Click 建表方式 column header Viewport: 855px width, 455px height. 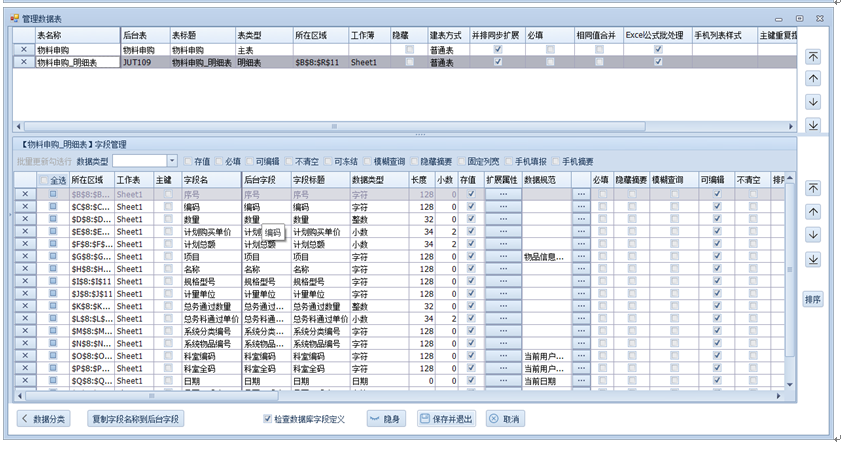click(448, 35)
